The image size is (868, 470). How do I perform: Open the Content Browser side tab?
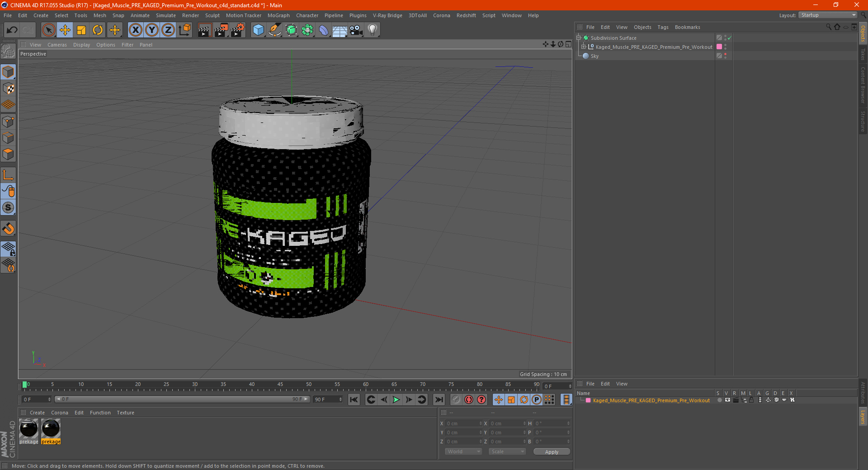pos(863,85)
